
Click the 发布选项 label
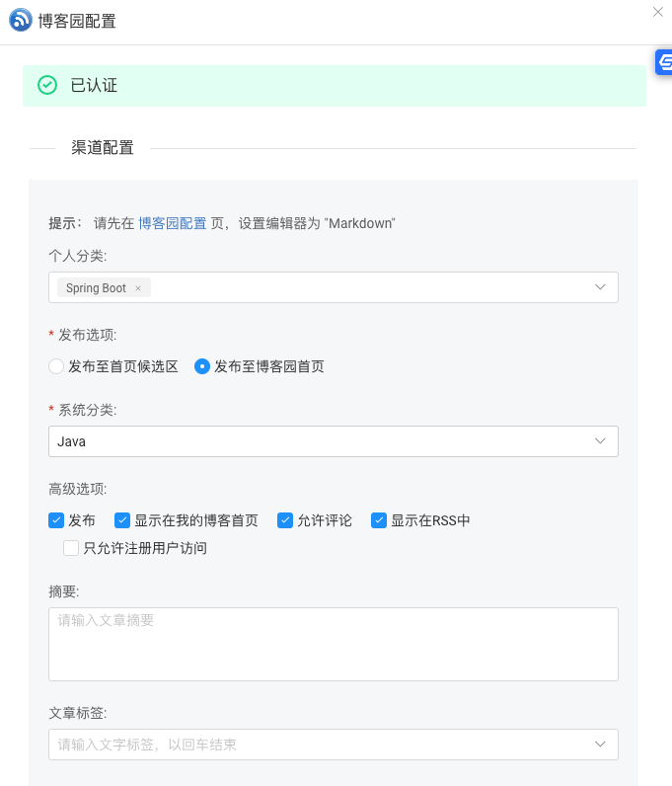tap(88, 335)
